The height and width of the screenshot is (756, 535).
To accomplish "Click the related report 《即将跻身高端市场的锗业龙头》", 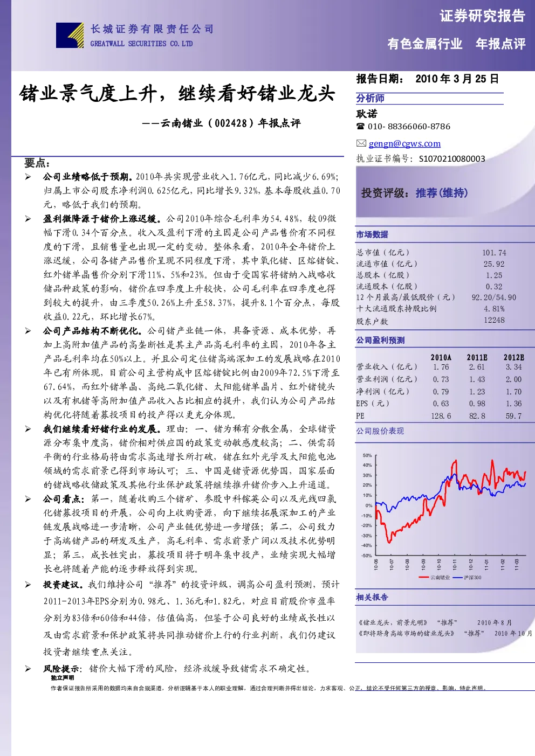I will 407,633.
